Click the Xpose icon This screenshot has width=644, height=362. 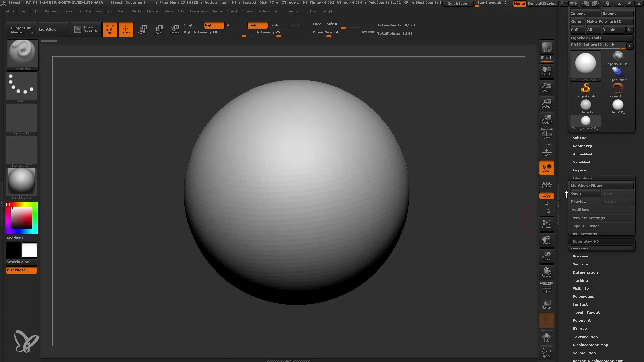[x=546, y=353]
